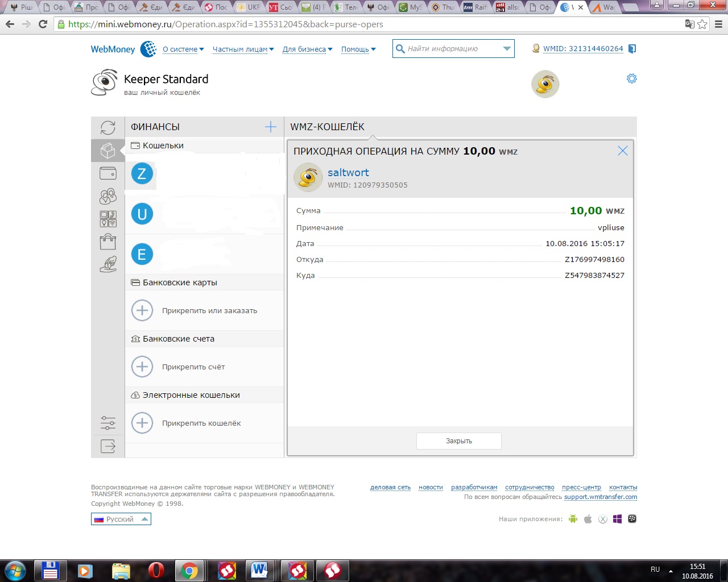The height and width of the screenshot is (582, 728).
Task: Open the Chrome menu button
Action: 718,24
